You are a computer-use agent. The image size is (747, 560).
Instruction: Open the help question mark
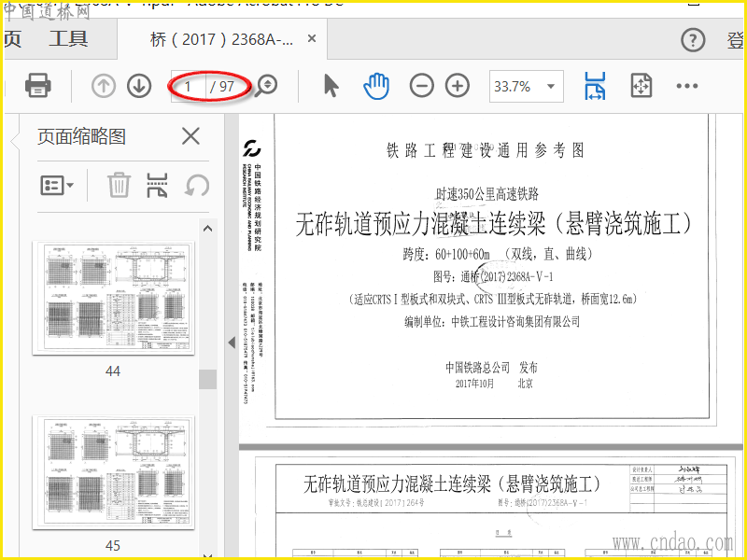click(693, 40)
